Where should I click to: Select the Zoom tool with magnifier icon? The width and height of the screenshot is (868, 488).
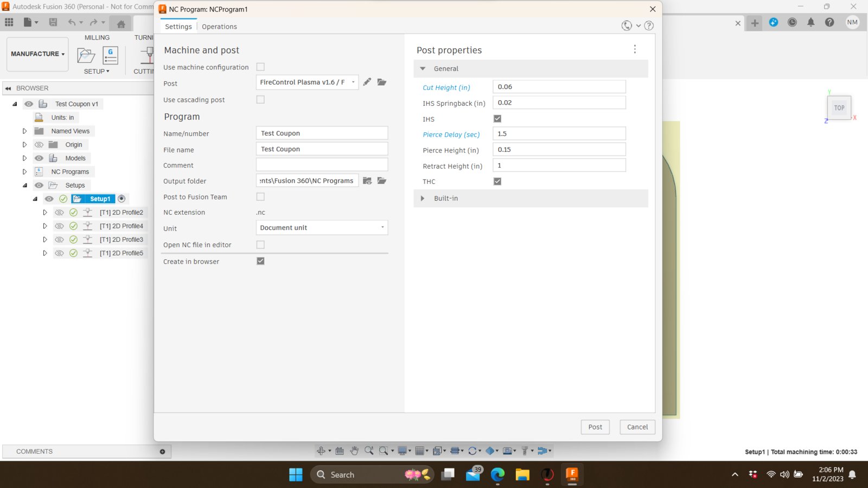tap(369, 451)
